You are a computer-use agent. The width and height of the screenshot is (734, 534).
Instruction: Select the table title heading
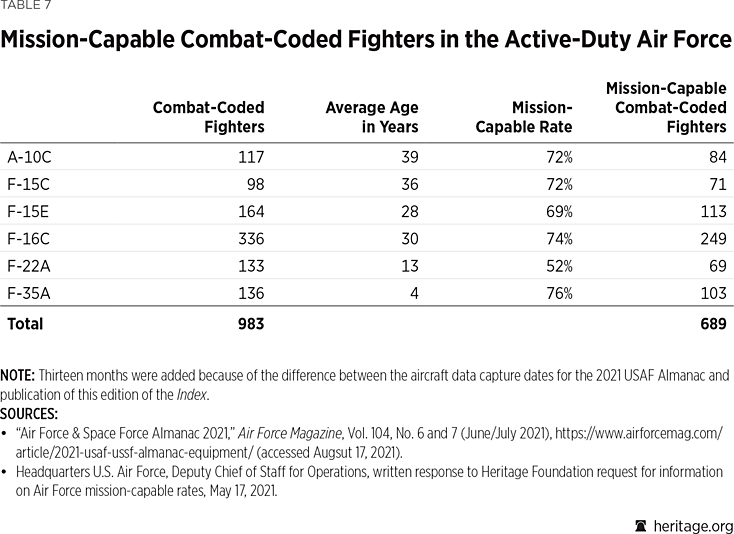pyautogui.click(x=366, y=41)
